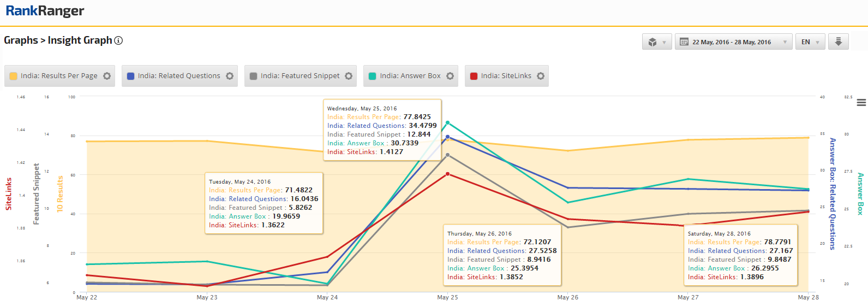Toggle India: Related Questions series visibility
Screen dimensions: 868x306
click(178, 76)
